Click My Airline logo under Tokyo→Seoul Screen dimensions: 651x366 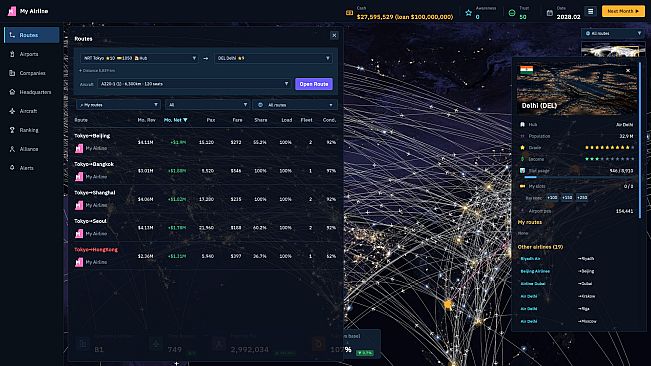coord(79,234)
